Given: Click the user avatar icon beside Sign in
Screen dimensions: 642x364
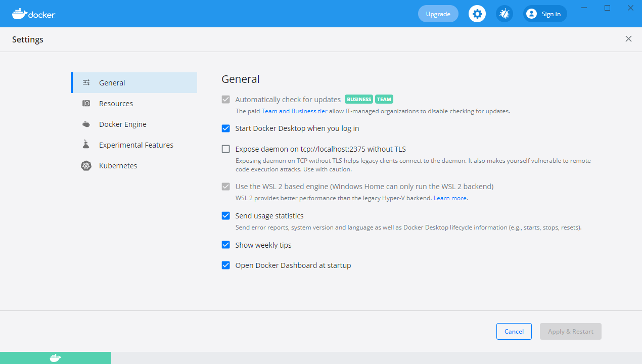Looking at the screenshot, I should [531, 14].
